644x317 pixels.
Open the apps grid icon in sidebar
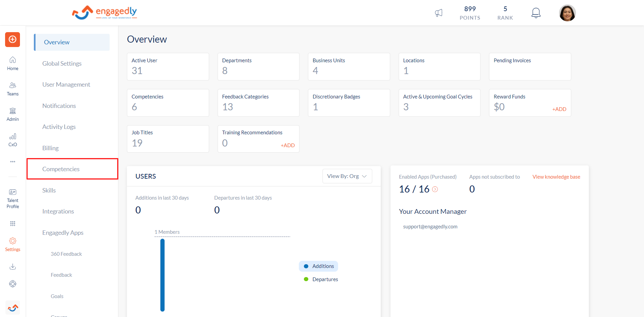point(13,224)
